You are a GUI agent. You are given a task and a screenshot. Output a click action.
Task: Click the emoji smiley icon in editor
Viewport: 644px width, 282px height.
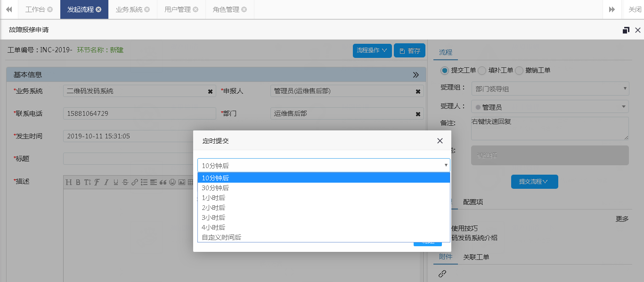click(172, 182)
